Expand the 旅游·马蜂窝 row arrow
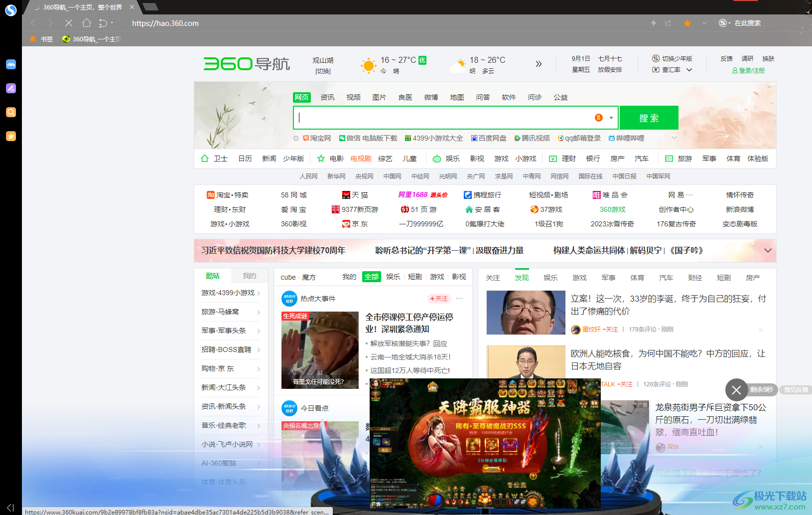The height and width of the screenshot is (515, 812). [x=259, y=312]
